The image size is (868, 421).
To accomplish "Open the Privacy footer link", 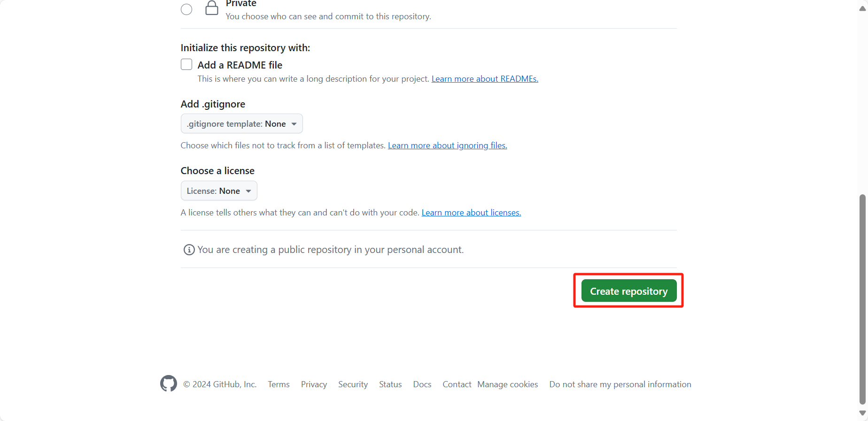I will tap(314, 384).
